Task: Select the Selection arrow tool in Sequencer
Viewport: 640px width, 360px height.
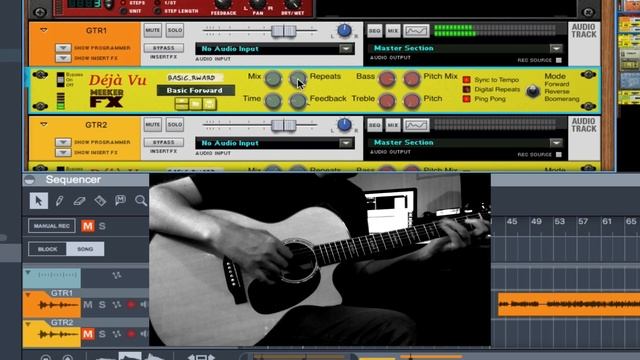Action: [39, 201]
